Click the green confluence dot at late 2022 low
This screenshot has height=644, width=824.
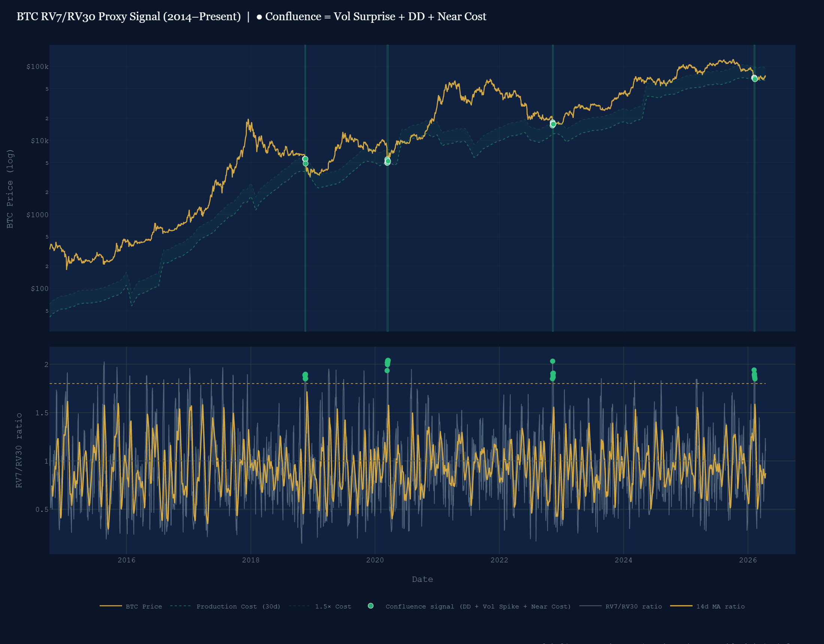click(x=552, y=125)
